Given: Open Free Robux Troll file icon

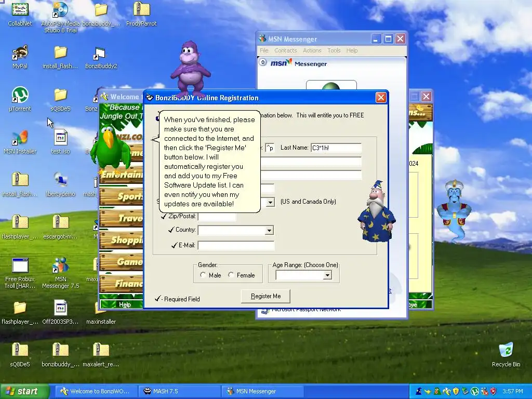Looking at the screenshot, I should click(x=20, y=273).
